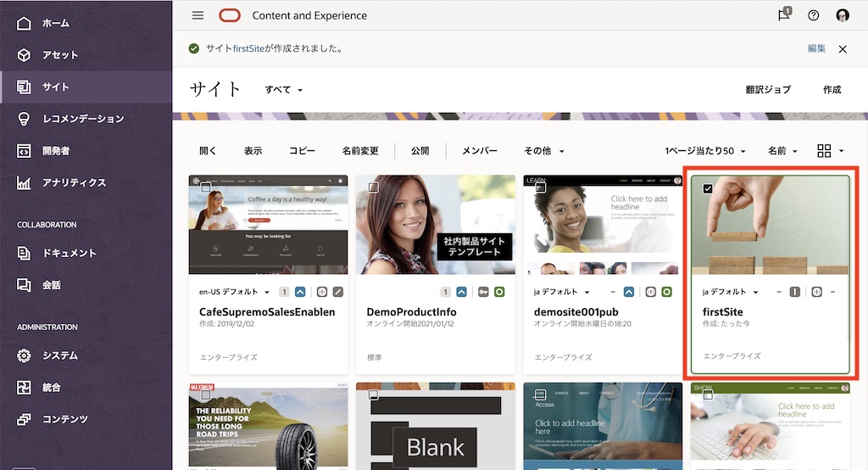Click the Oracle logo icon
Image resolution: width=868 pixels, height=470 pixels.
(229, 15)
